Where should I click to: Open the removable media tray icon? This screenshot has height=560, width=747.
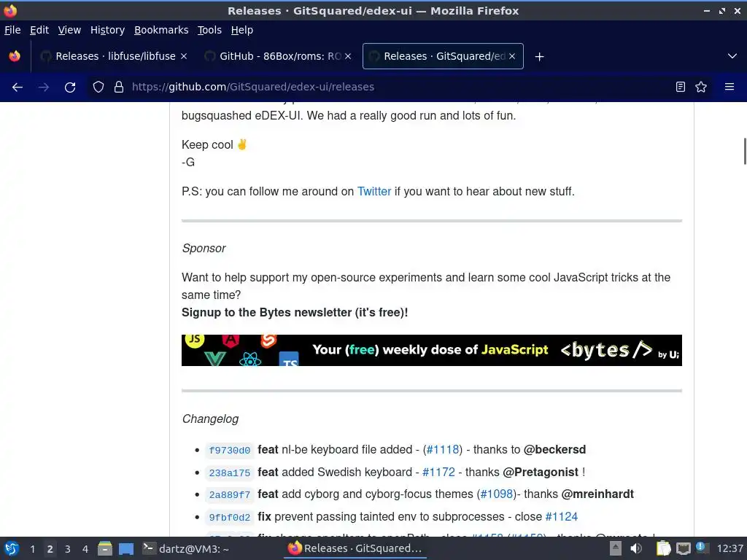[616, 548]
